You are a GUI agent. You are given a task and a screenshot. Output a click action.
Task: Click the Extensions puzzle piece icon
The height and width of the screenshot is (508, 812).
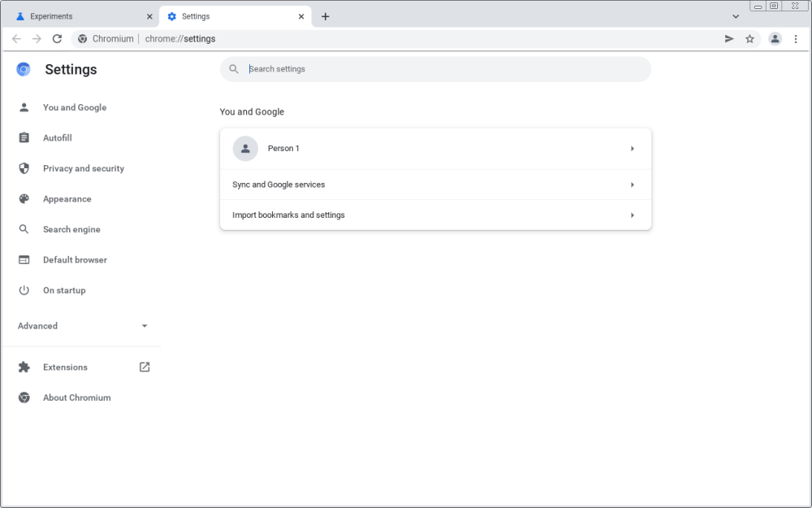click(x=24, y=367)
